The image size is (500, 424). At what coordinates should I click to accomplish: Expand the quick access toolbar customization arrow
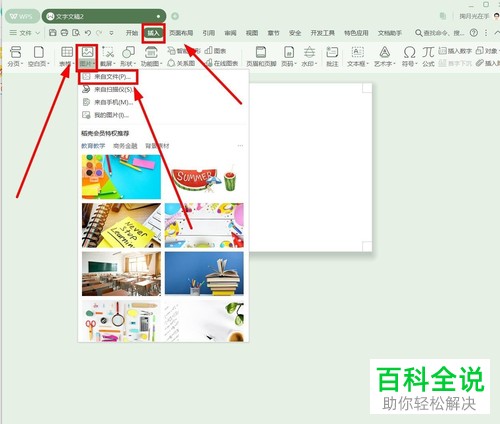pos(111,33)
